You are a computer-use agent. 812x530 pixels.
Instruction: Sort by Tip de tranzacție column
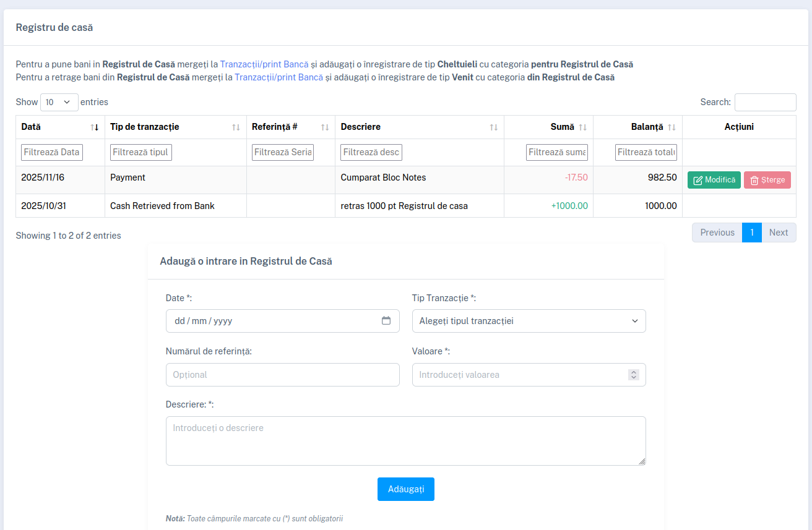click(x=236, y=127)
